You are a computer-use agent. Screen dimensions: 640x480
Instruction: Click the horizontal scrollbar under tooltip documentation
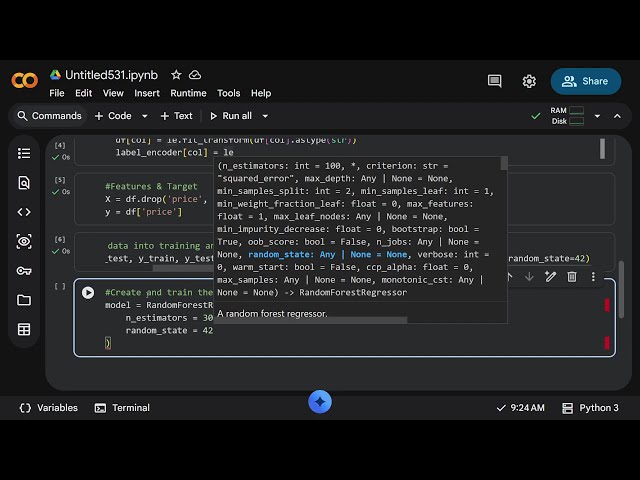(310, 320)
